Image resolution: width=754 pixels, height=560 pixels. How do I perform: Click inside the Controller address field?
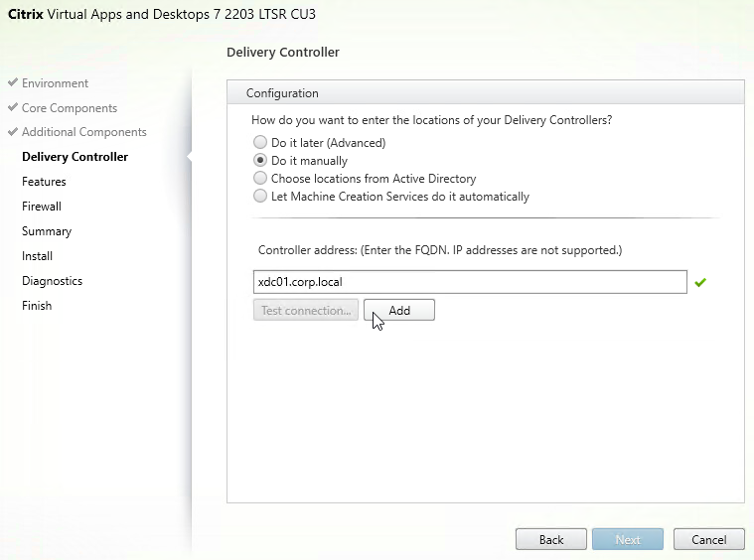(470, 282)
